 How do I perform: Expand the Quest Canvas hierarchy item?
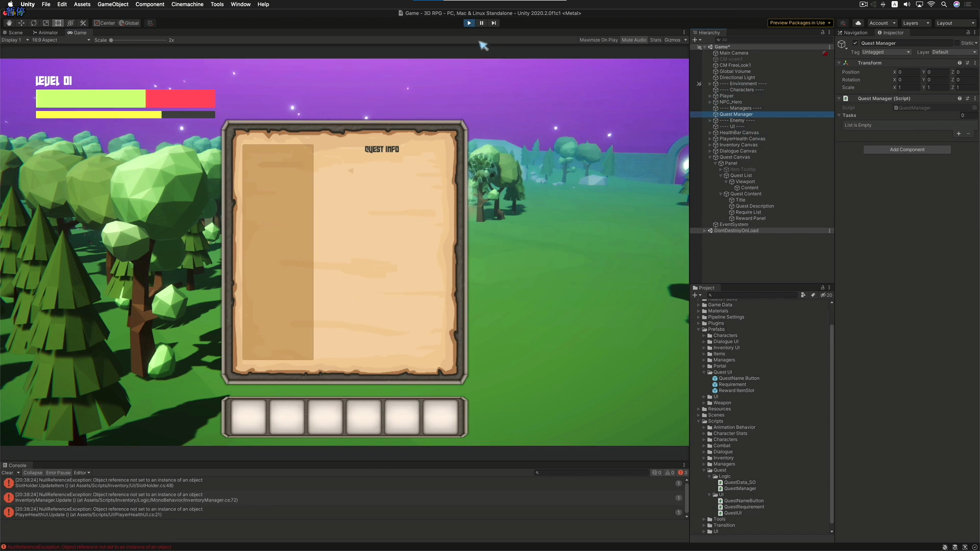tap(710, 157)
